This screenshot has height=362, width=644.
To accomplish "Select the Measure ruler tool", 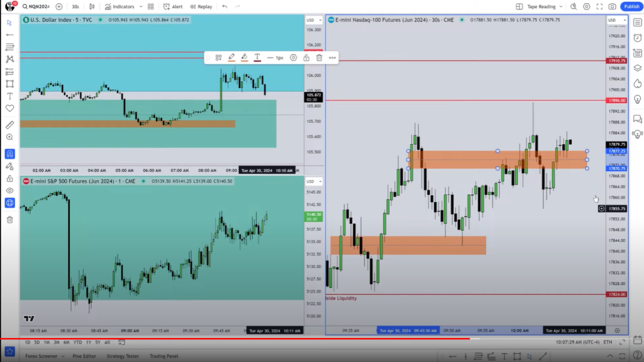I will click(x=10, y=125).
